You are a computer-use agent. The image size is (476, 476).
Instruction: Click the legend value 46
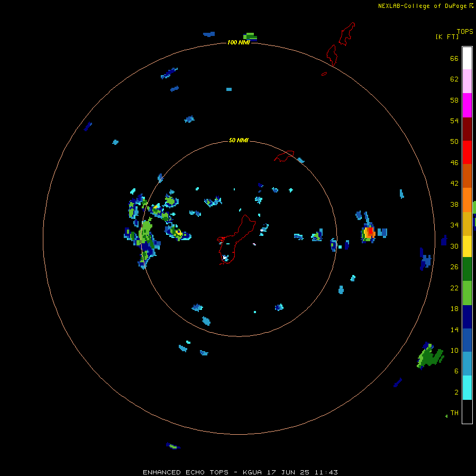pos(454,163)
